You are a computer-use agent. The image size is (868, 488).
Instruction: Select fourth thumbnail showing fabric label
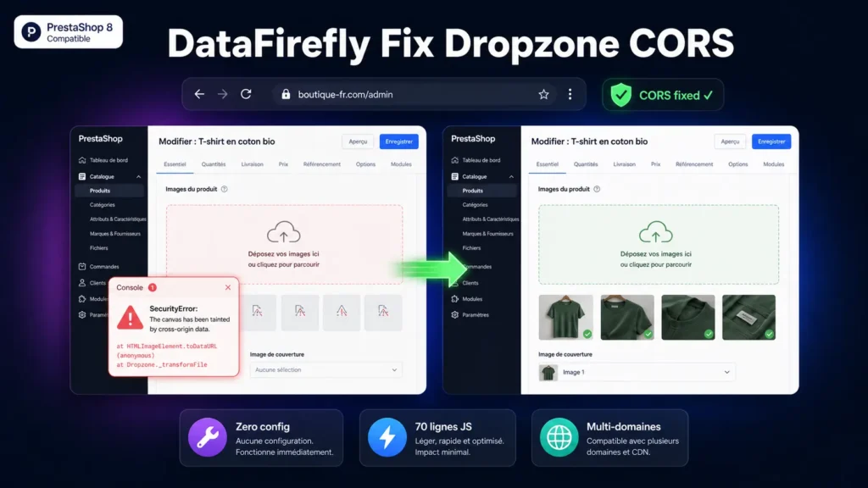(749, 317)
